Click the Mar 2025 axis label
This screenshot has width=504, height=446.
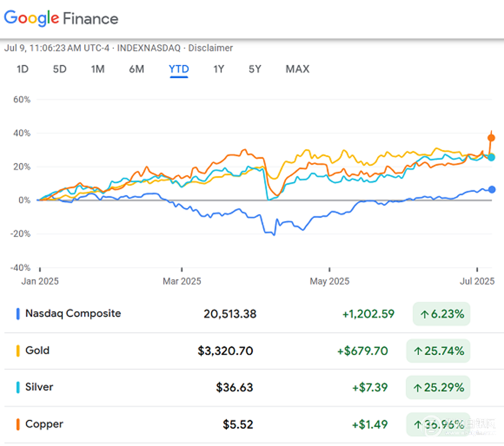[181, 281]
